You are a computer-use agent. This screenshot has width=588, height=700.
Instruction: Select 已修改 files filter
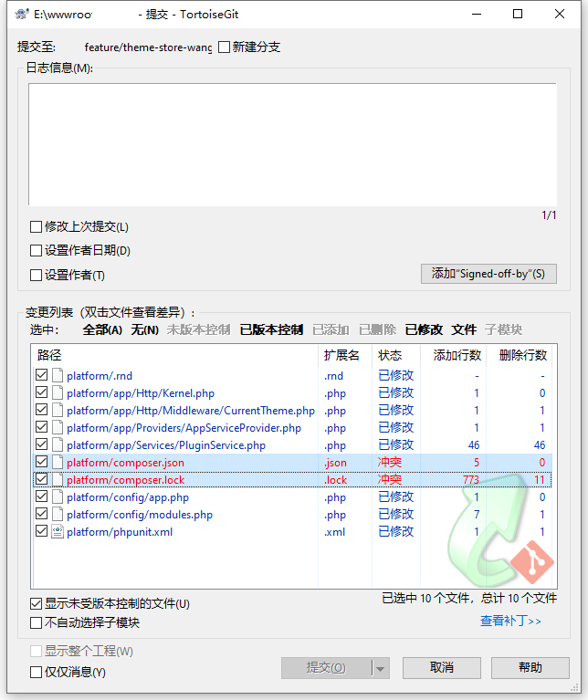[424, 329]
